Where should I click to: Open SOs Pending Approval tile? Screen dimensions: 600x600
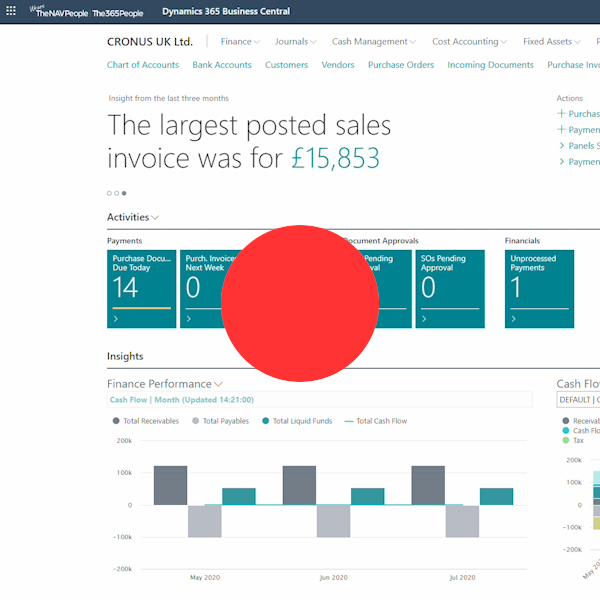(x=450, y=289)
